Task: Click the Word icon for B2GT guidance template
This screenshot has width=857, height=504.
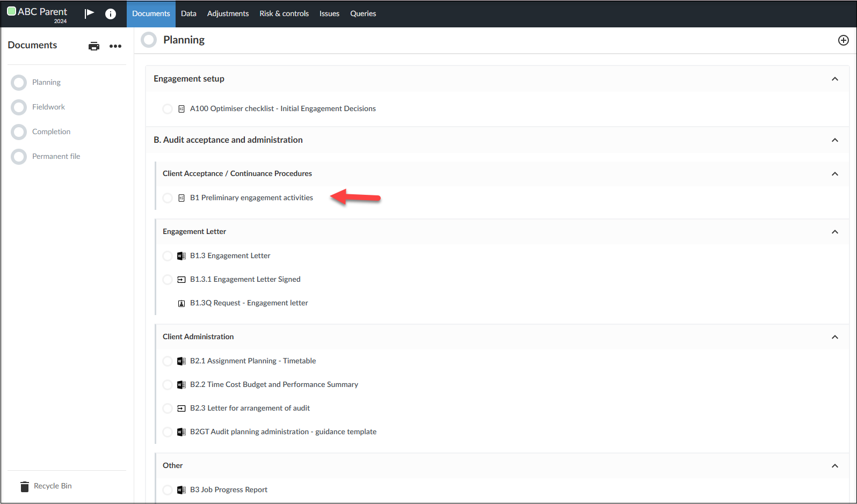Action: tap(181, 432)
